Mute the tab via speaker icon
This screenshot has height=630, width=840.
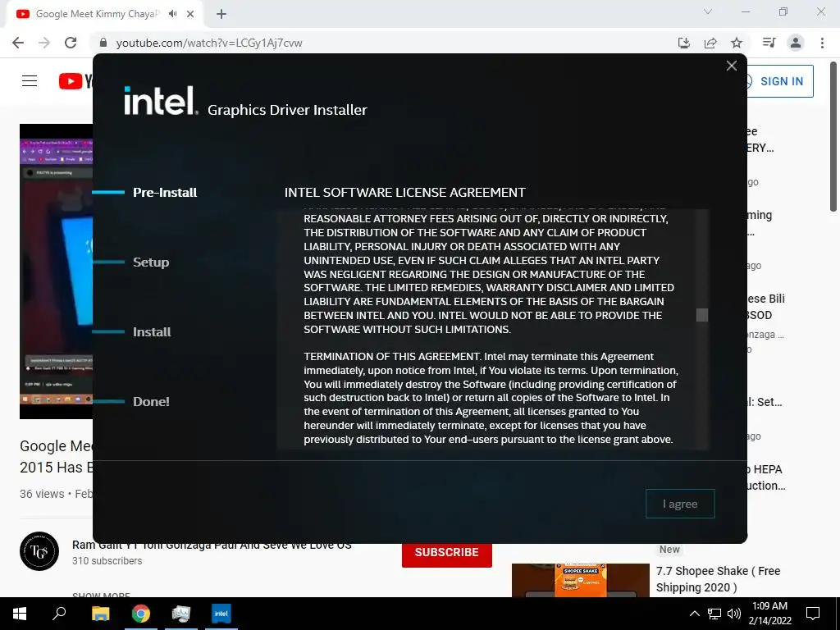pyautogui.click(x=172, y=14)
